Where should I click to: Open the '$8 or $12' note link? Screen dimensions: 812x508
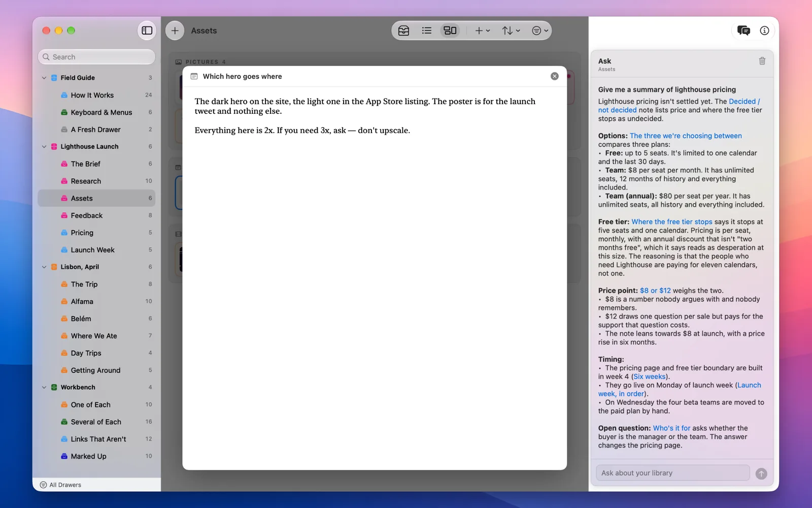tap(655, 291)
